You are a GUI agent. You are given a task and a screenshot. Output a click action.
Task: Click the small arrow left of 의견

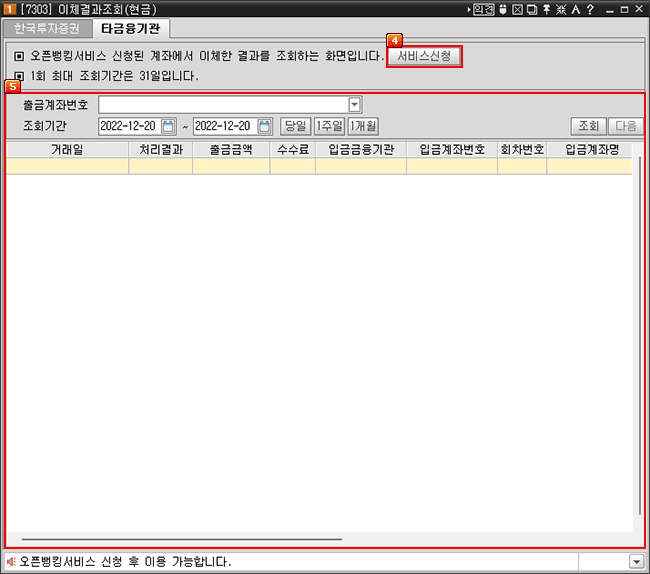pyautogui.click(x=468, y=9)
